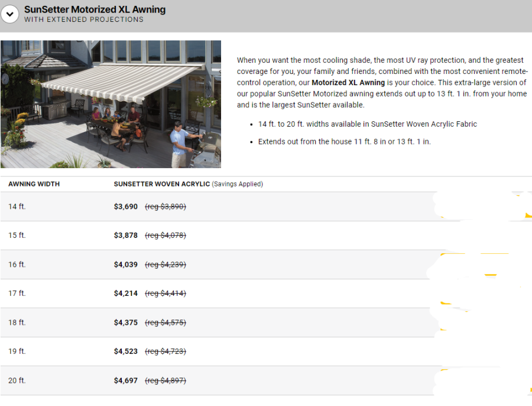This screenshot has width=532, height=406.
Task: Choose the 18 ft. awning width
Action: point(17,323)
